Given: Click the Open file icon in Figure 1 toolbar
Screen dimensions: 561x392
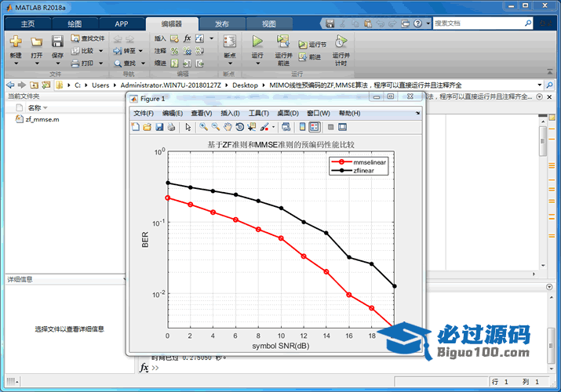Looking at the screenshot, I should [x=147, y=127].
